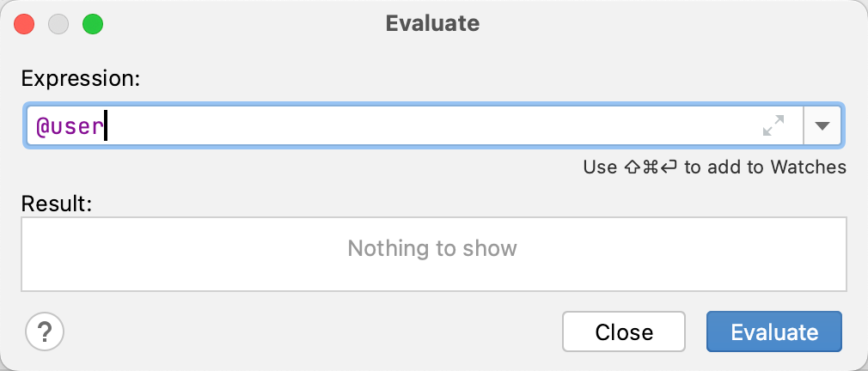This screenshot has width=868, height=371.
Task: Click the "Nothing to show" placeholder text
Action: tap(432, 249)
